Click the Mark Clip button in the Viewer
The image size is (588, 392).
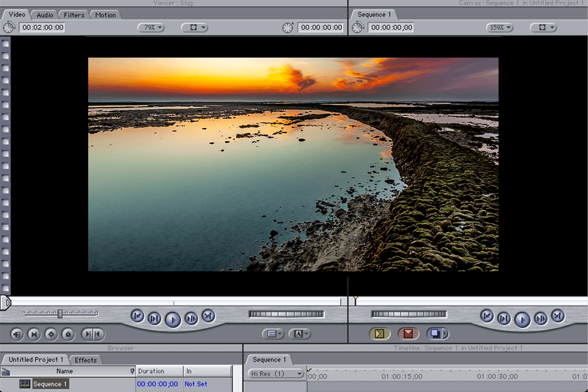pos(32,334)
